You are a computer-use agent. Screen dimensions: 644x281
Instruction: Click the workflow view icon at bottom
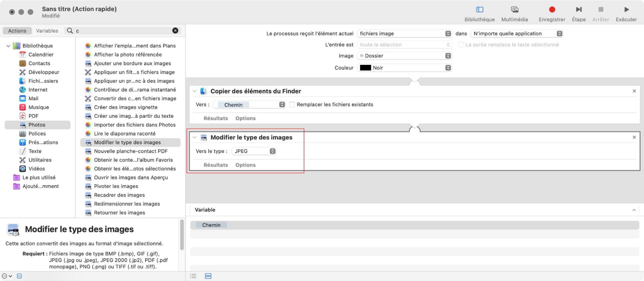tap(208, 276)
